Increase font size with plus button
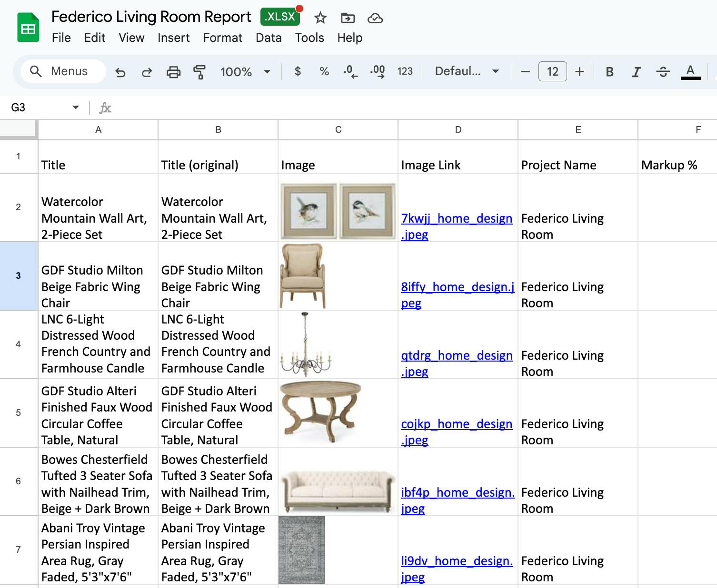Viewport: 717px width, 588px height. [579, 72]
